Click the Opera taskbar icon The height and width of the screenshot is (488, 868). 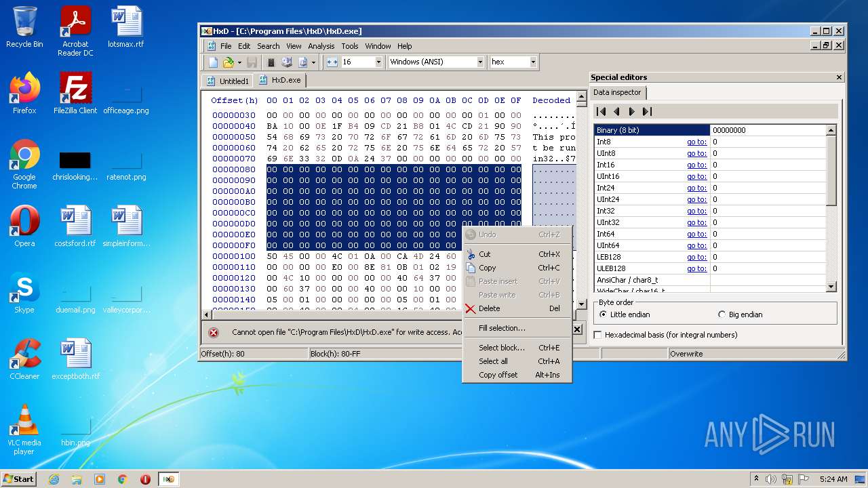pyautogui.click(x=145, y=479)
